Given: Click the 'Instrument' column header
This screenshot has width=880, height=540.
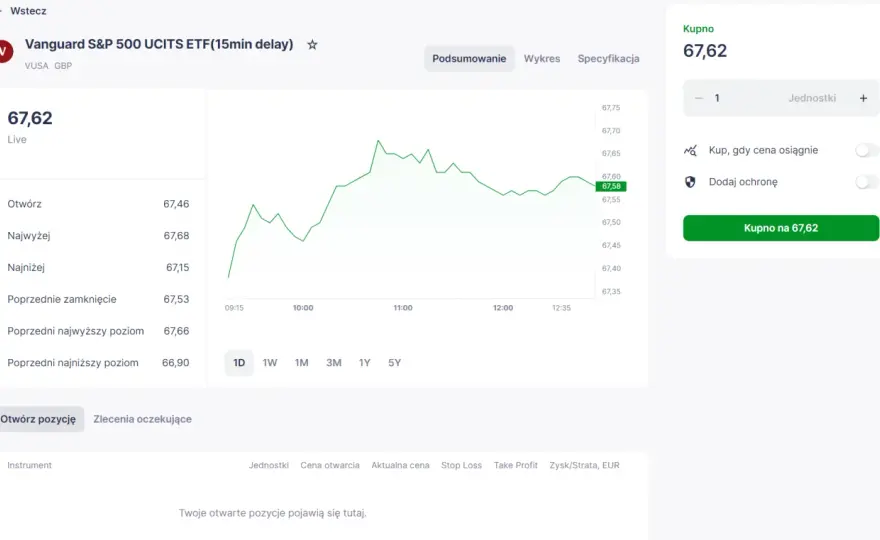Looking at the screenshot, I should 29,465.
